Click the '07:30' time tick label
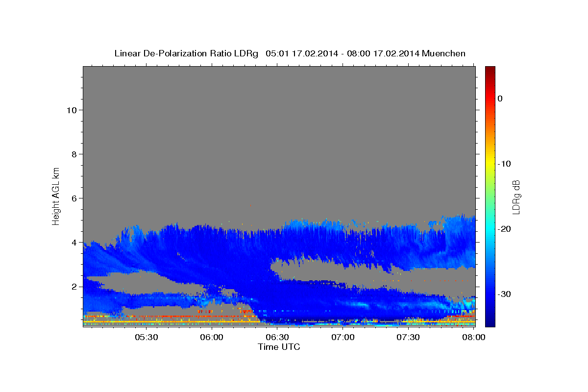Viewport: 588px width, 392px height. 408,338
